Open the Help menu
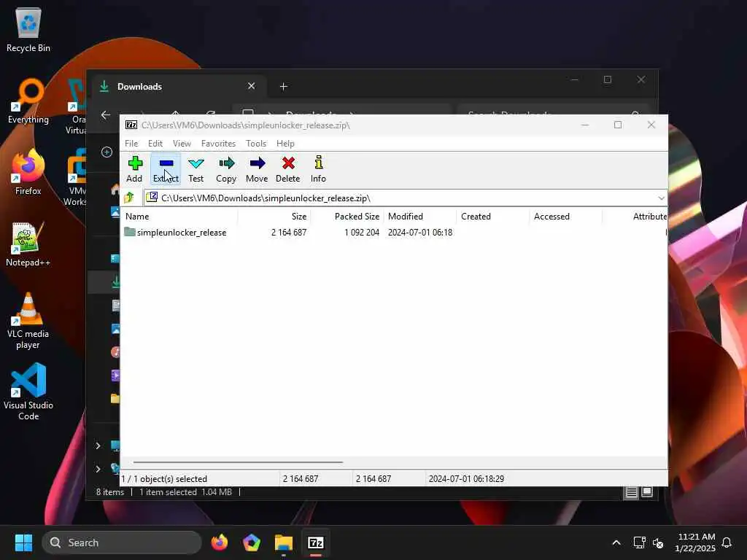 (x=285, y=144)
